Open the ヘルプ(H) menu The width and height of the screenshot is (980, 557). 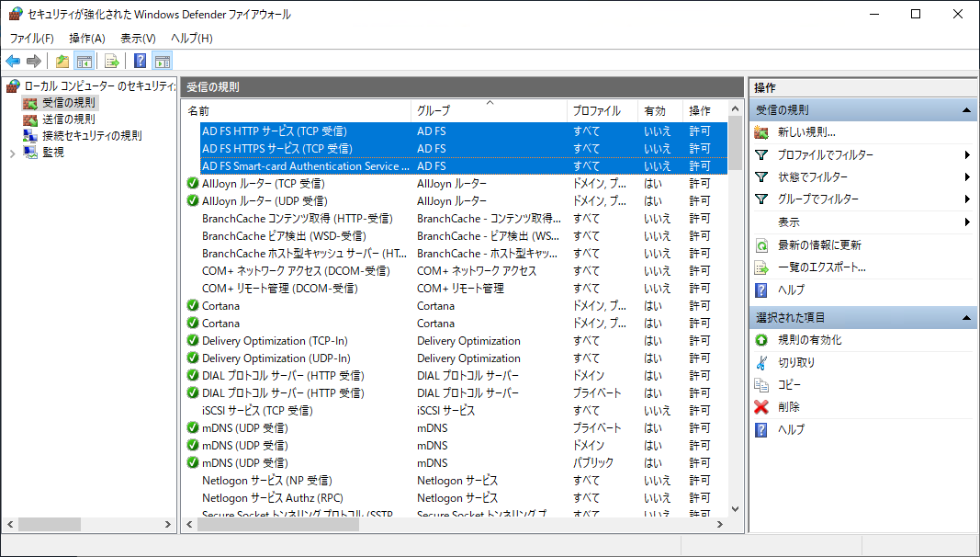tap(192, 38)
